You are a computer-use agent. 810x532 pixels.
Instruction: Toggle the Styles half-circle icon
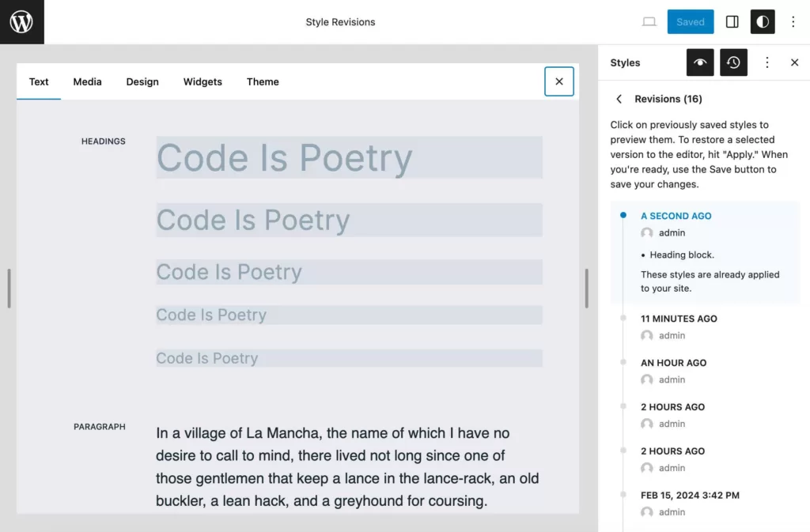pos(763,22)
